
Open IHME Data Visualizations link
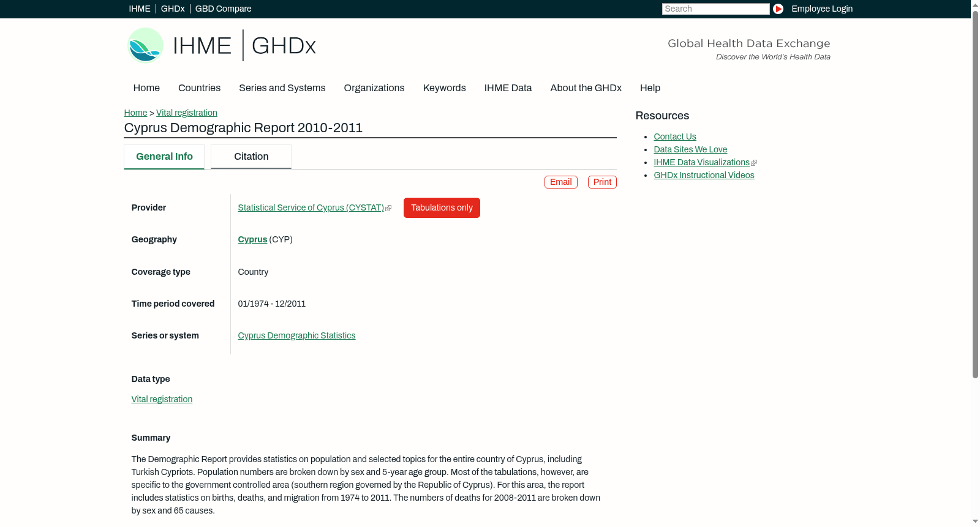point(701,163)
